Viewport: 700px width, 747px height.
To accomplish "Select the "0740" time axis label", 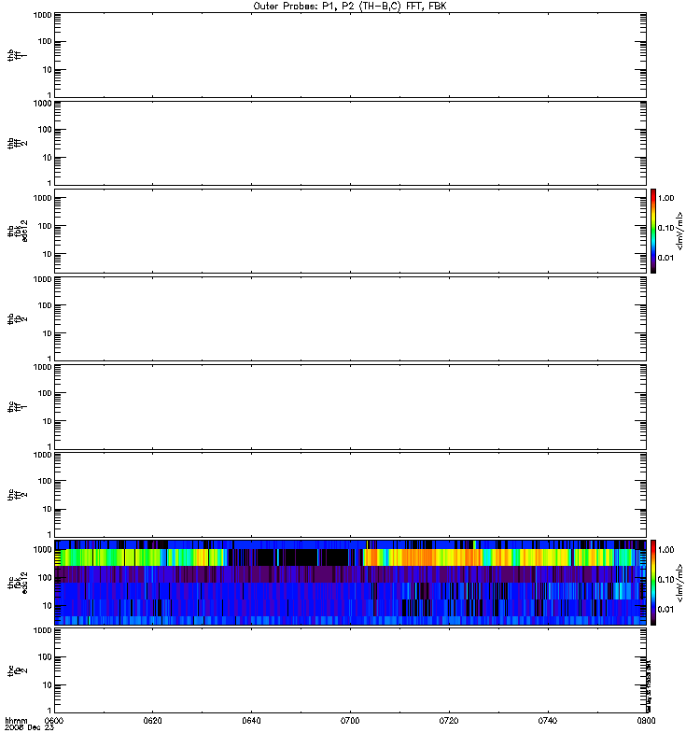I will [x=548, y=720].
